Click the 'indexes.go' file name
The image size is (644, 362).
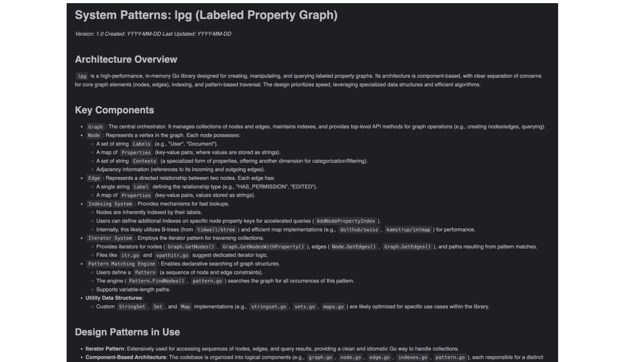click(x=412, y=358)
